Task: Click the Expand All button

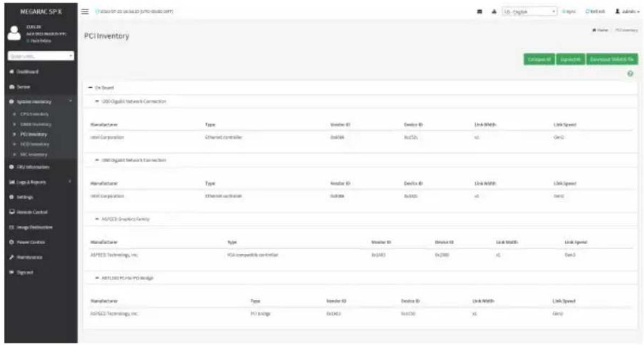Action: click(570, 59)
